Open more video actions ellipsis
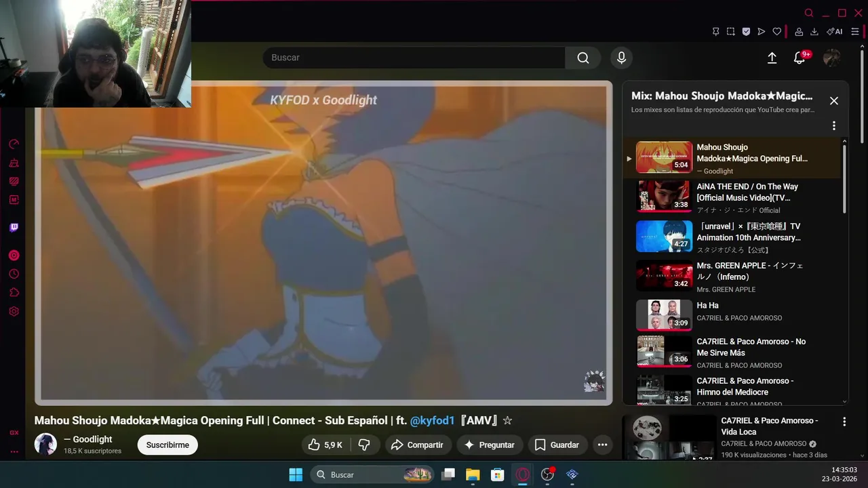 (602, 445)
